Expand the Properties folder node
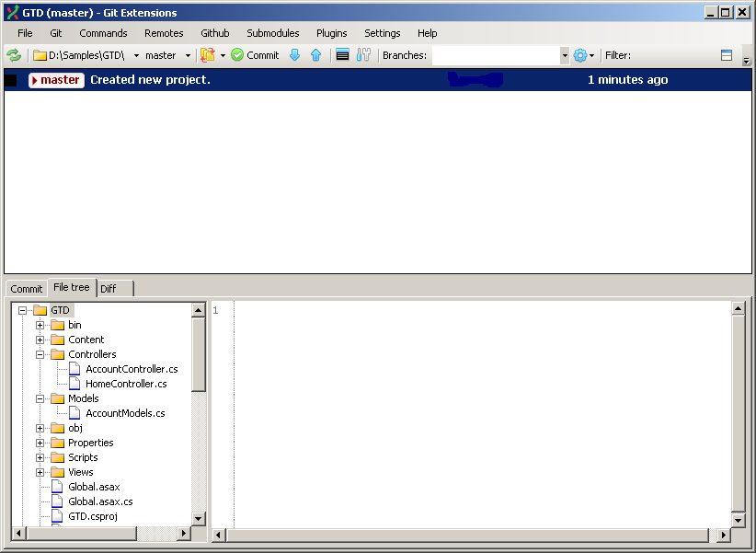This screenshot has width=756, height=553. [40, 443]
